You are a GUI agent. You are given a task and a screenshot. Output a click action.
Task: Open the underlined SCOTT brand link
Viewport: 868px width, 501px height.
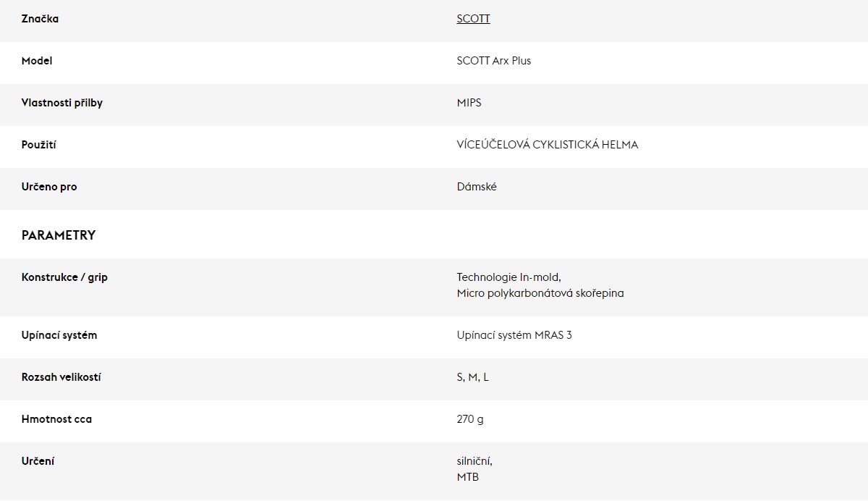pos(473,19)
